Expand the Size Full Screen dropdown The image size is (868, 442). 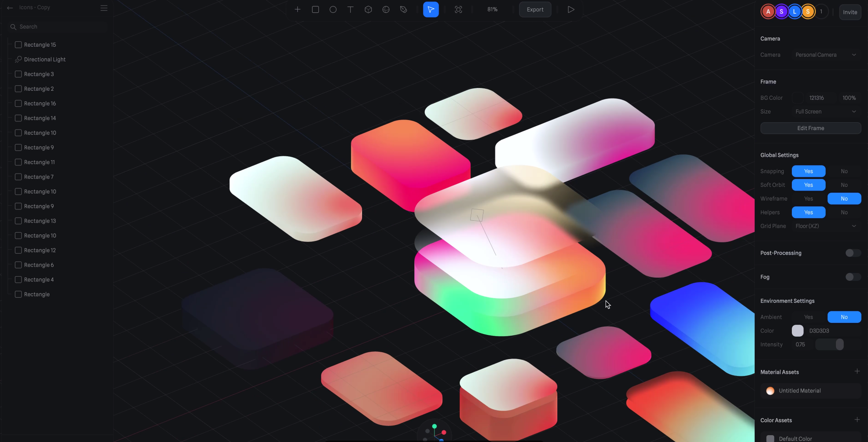825,112
